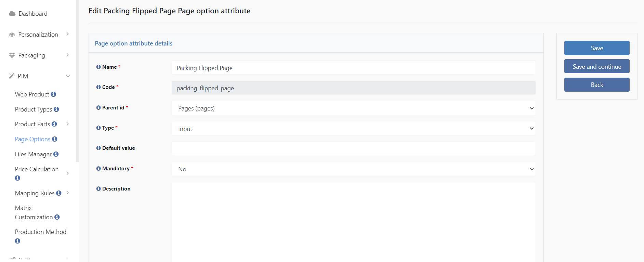Expand the Product Parts submenu chevron

point(68,124)
